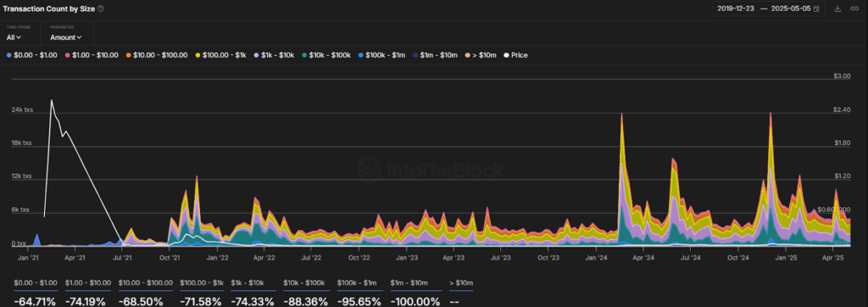868x307 pixels.
Task: Select the $100k - $1m summary tab below chart
Action: click(x=359, y=283)
